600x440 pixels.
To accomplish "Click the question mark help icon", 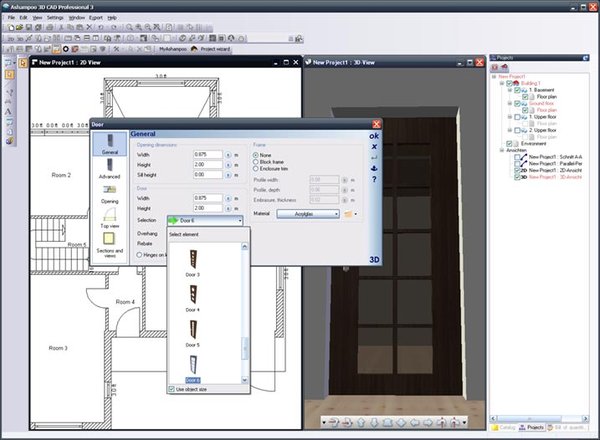I will click(374, 179).
